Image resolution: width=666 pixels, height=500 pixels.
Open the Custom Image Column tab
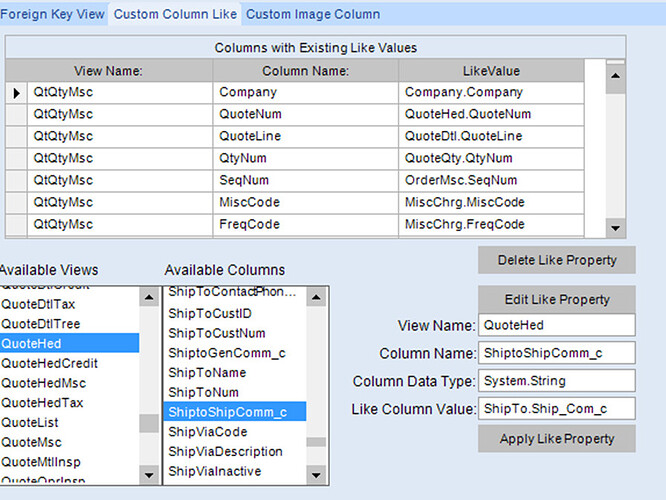(313, 14)
